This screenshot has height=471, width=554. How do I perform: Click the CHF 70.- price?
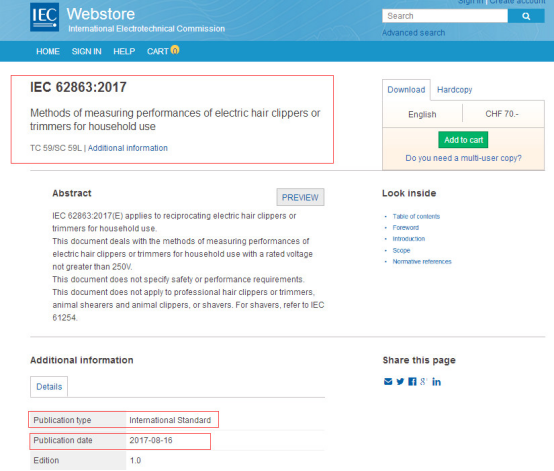point(502,114)
